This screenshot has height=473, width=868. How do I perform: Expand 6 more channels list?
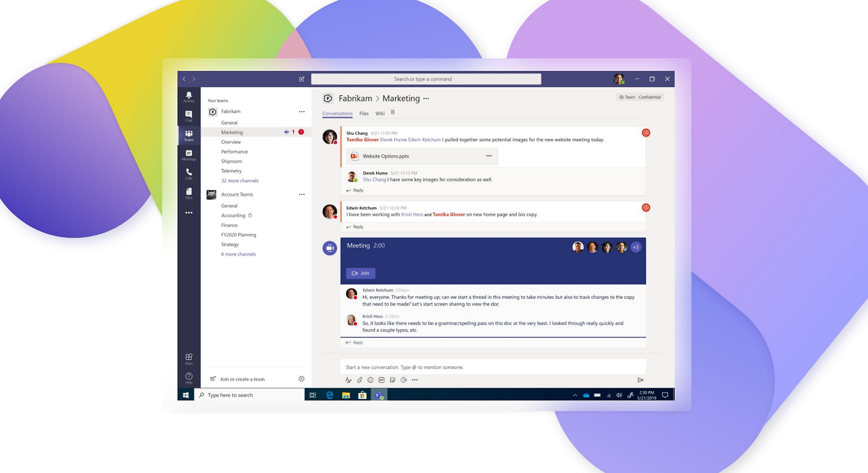point(238,254)
